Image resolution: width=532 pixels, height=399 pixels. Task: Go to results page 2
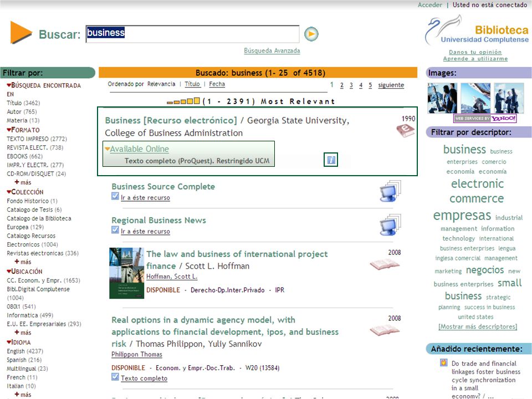pos(342,85)
